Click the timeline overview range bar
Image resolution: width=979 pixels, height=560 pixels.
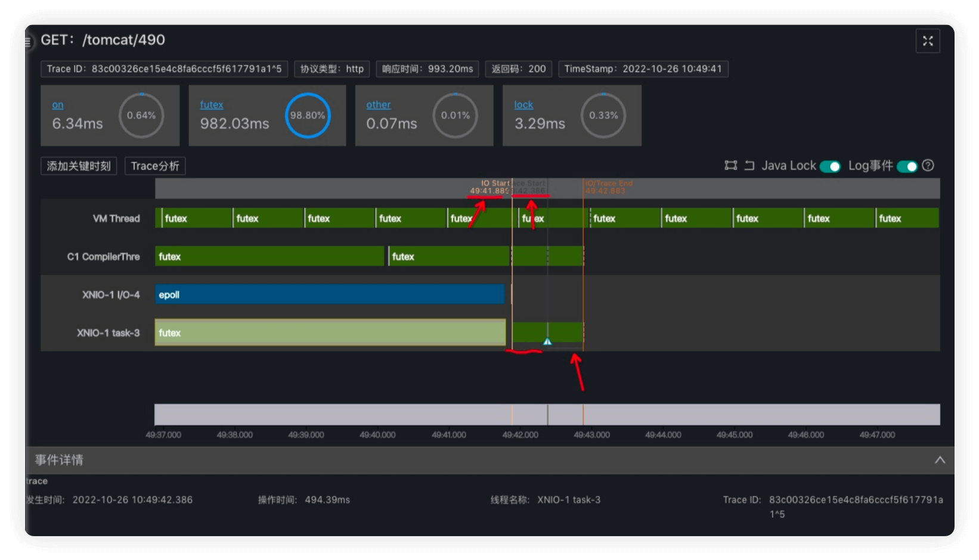tap(547, 415)
